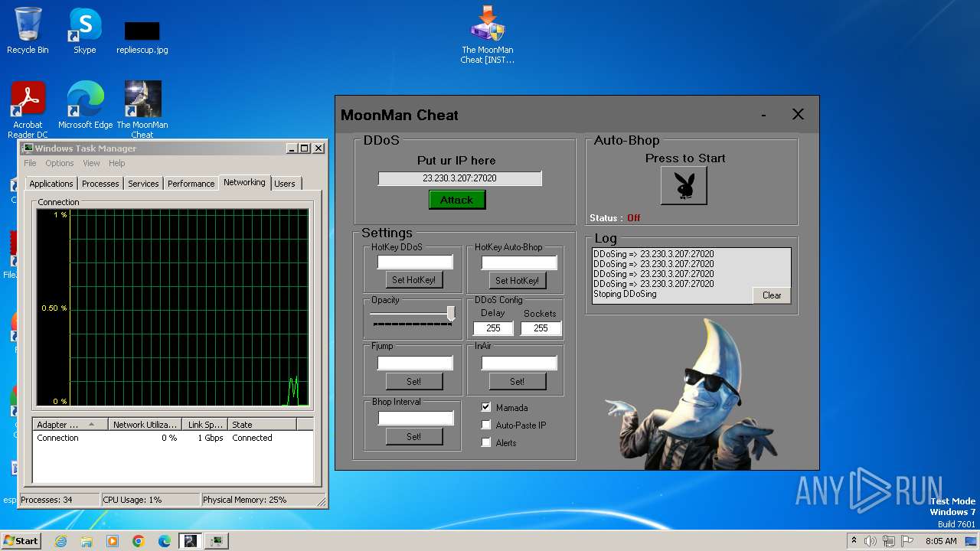Launch Microsoft Edge from the taskbar
The width and height of the screenshot is (980, 551).
coord(165,541)
